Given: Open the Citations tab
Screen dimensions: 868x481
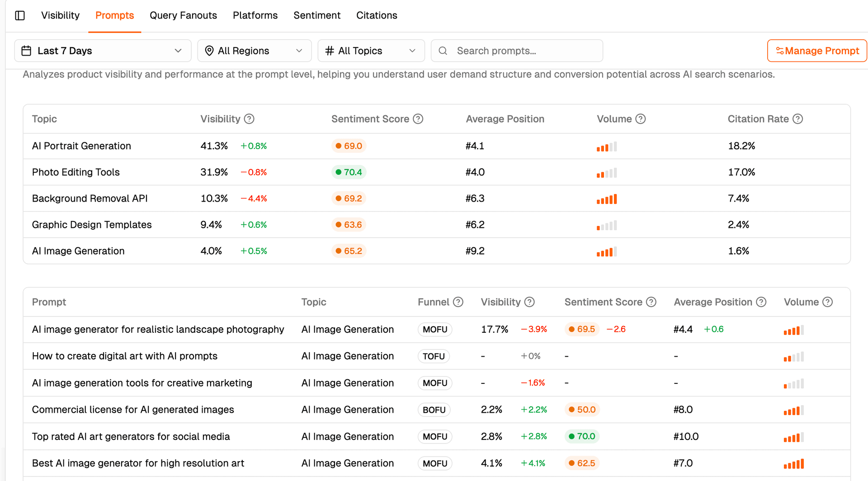Looking at the screenshot, I should [x=377, y=15].
